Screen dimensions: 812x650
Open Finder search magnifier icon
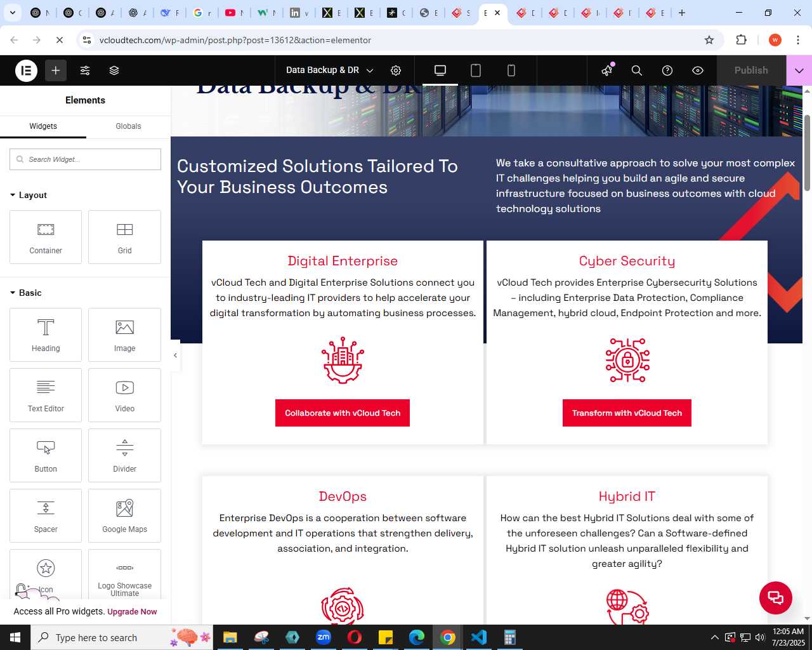point(637,70)
